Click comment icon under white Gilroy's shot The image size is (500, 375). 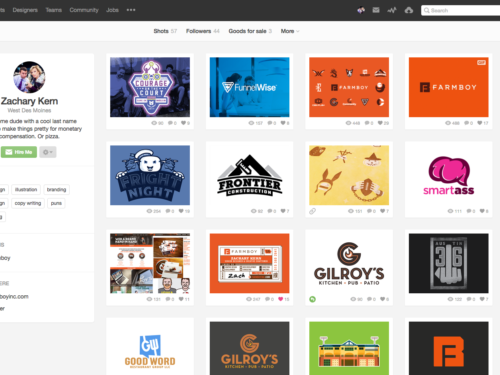click(x=369, y=299)
